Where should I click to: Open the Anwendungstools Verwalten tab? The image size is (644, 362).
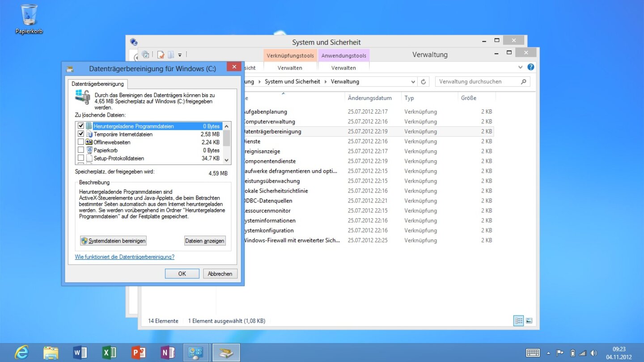pos(343,68)
